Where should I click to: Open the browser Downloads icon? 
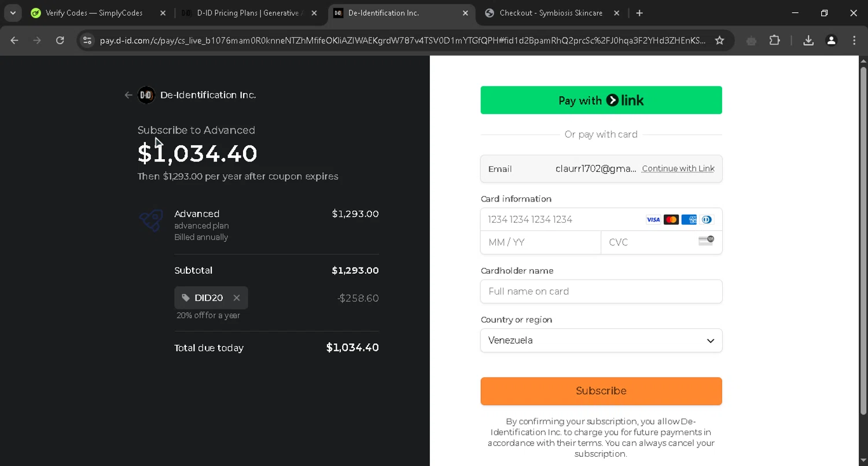[x=808, y=40]
